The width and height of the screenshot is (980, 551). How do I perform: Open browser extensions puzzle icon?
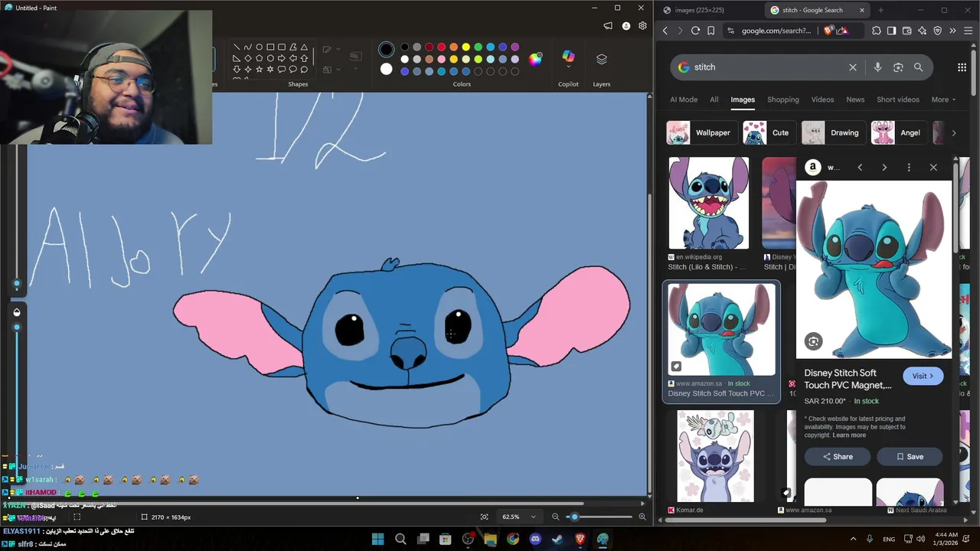[876, 31]
